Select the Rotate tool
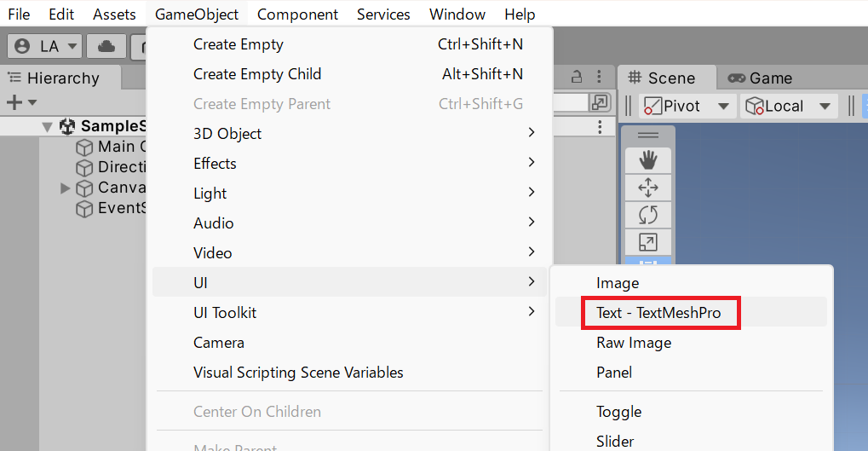 coord(647,215)
